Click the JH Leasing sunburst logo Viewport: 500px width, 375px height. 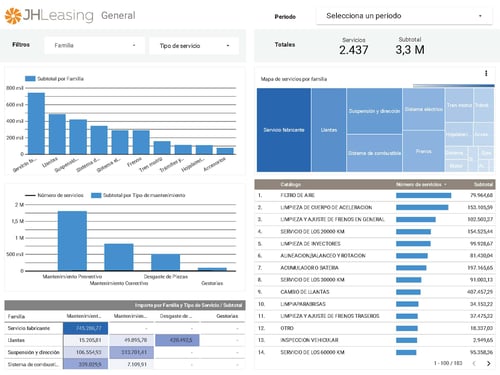click(x=13, y=16)
